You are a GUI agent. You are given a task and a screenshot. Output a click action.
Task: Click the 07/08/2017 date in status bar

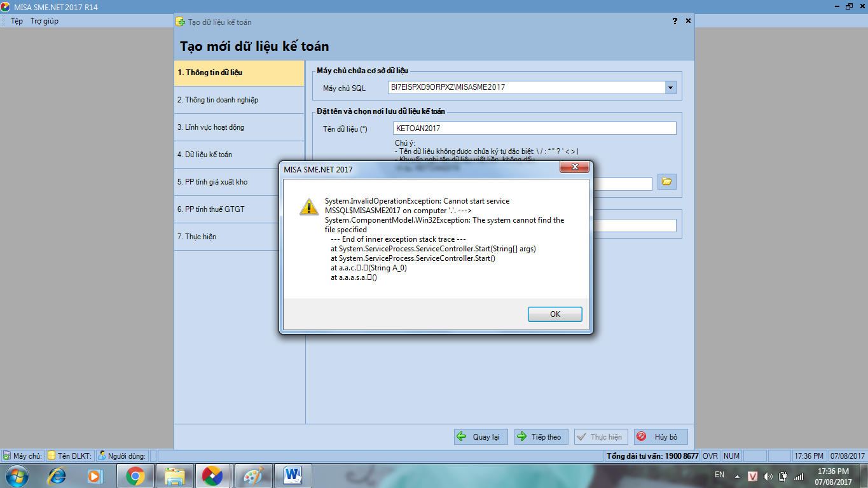(847, 456)
